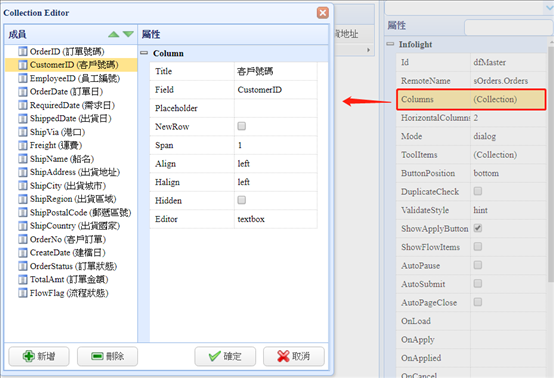Click the OrderDate column icon
554x378 pixels.
pos(23,92)
